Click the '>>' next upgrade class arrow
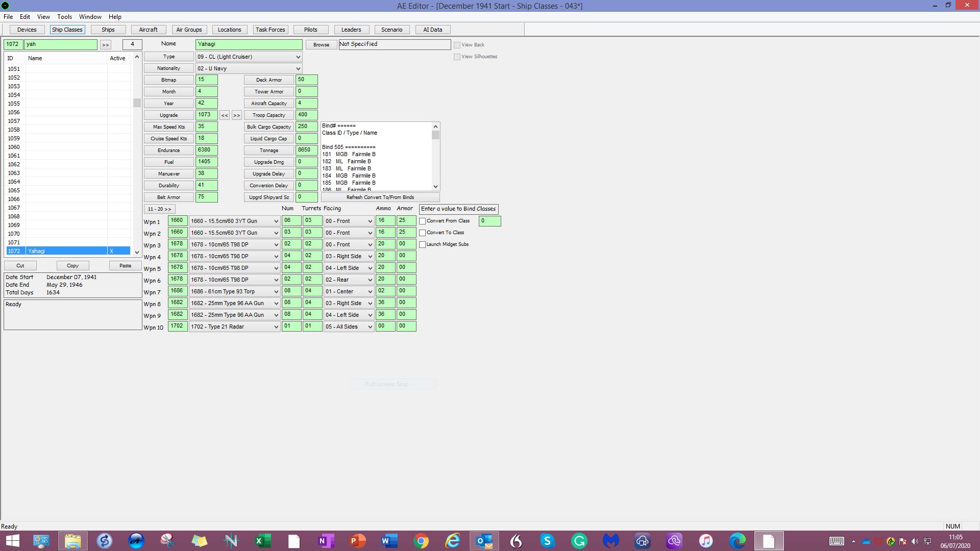Viewport: 980px width, 551px height. [237, 115]
